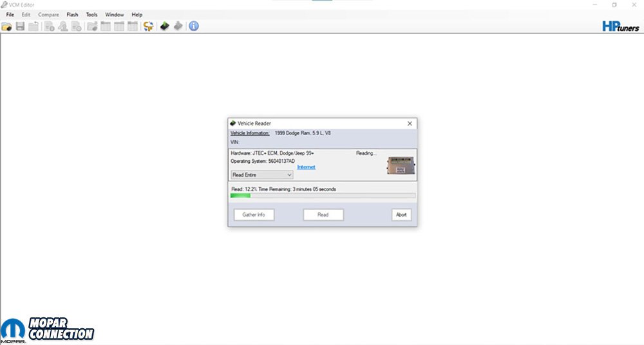This screenshot has height=345, width=644.
Task: Click the Save floppy disk icon
Action: pyautogui.click(x=20, y=26)
